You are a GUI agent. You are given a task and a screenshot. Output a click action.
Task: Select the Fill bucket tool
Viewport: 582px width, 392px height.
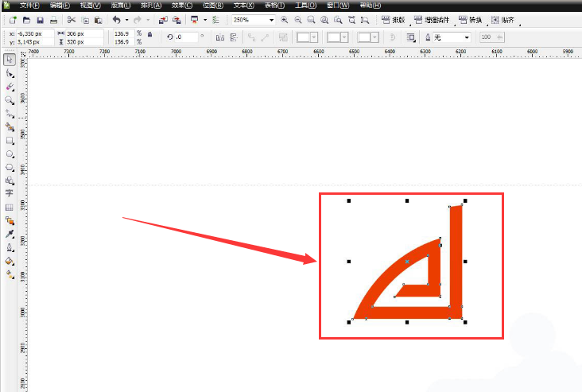(10, 262)
